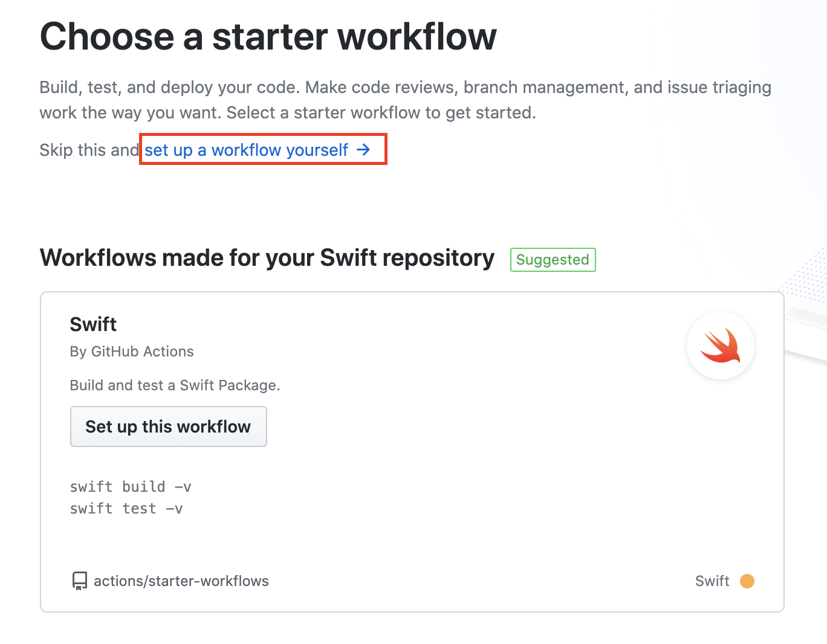Click the 'Set up this workflow' button
This screenshot has height=644, width=827.
[169, 427]
